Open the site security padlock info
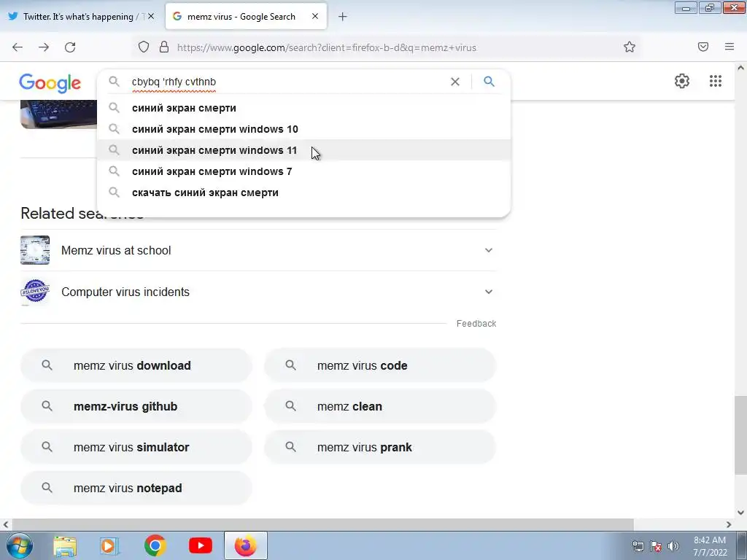This screenshot has width=747, height=560. pos(164,47)
